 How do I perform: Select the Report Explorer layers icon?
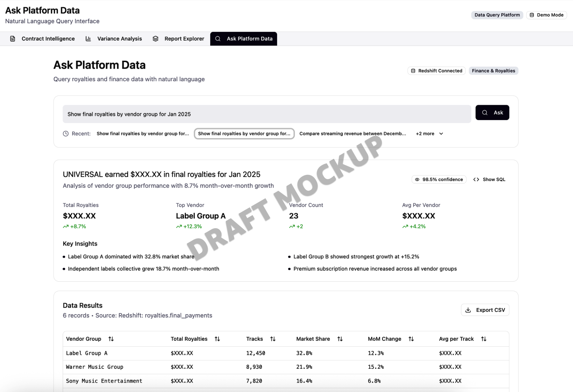click(156, 39)
